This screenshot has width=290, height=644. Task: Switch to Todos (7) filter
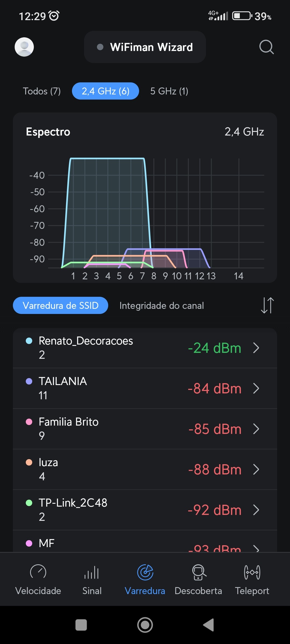point(42,91)
